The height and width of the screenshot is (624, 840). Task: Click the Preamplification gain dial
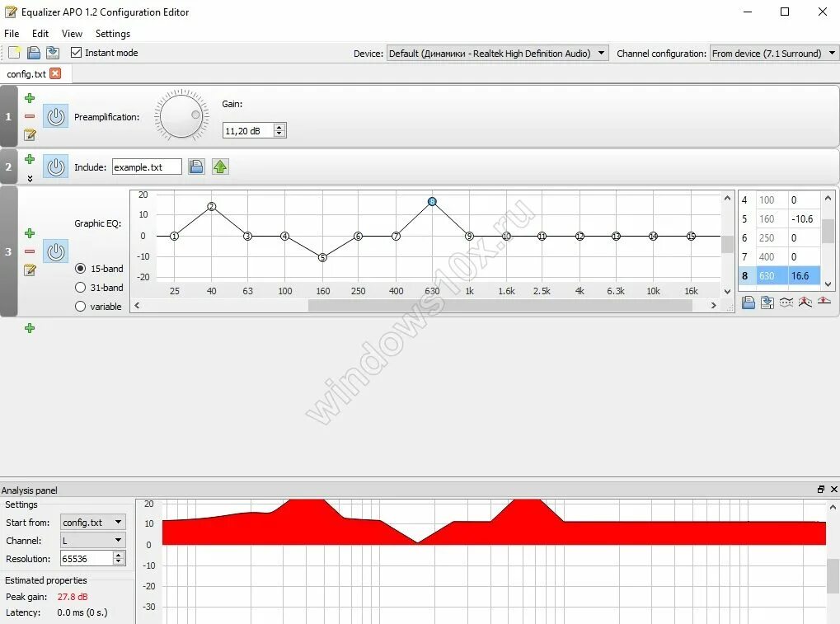pyautogui.click(x=181, y=115)
